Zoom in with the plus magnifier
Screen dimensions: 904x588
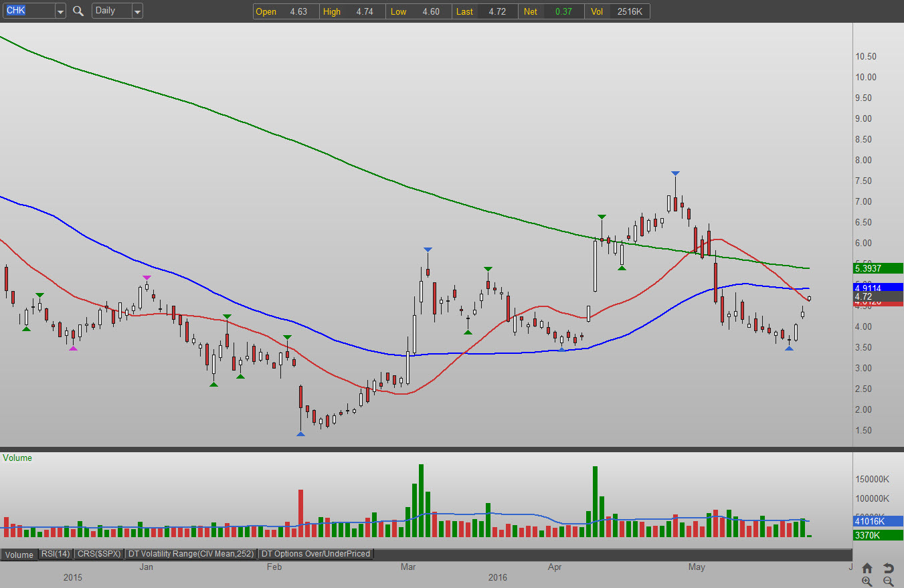(867, 581)
